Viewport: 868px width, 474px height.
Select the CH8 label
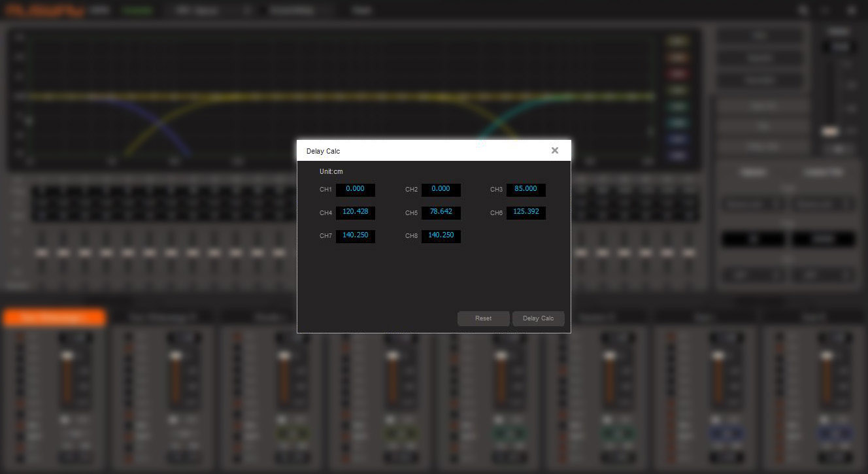[x=411, y=236]
